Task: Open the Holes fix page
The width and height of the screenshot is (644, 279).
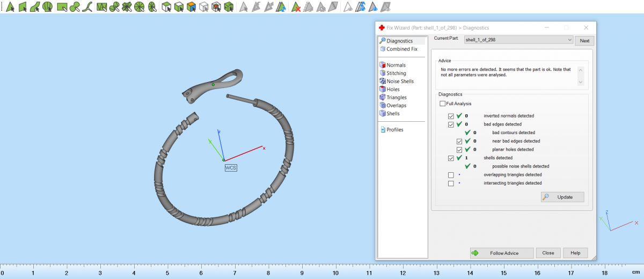Action: [393, 89]
